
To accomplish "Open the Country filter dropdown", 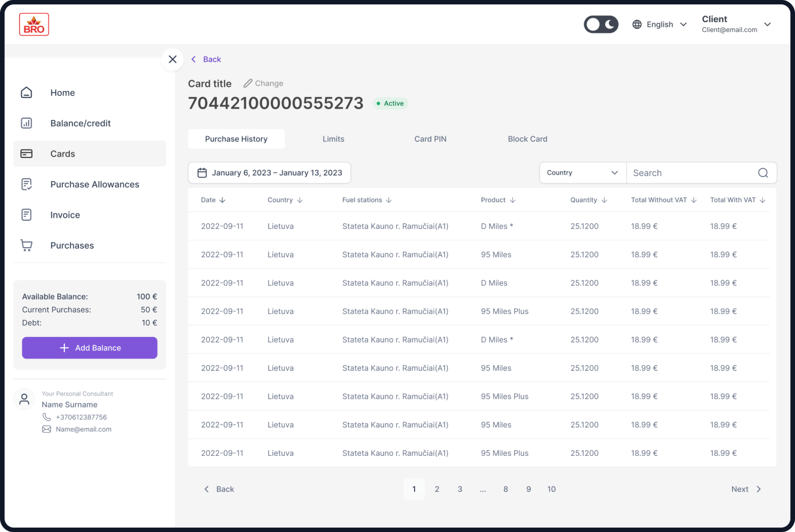I will click(583, 173).
